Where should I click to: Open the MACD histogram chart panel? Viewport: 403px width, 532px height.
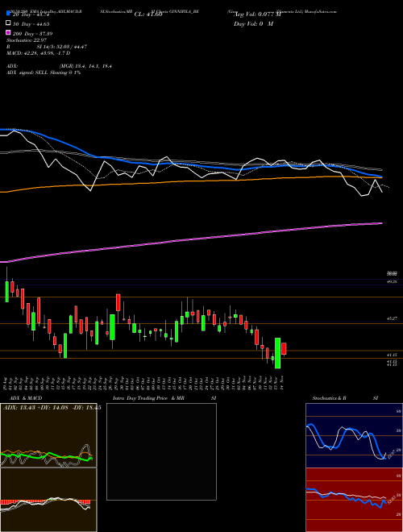point(48,500)
